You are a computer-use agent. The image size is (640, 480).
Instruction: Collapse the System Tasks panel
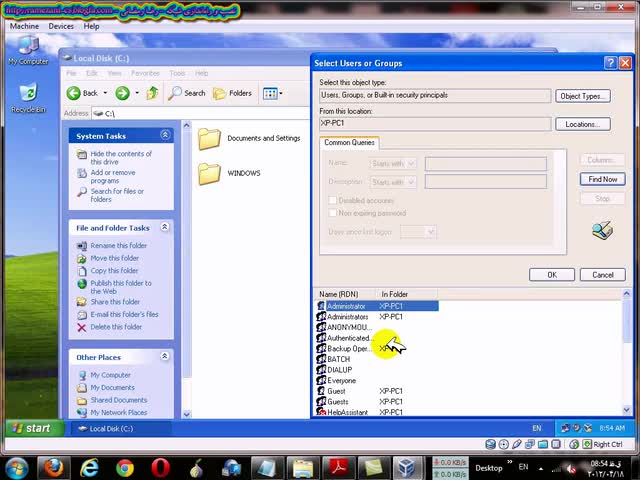[x=165, y=135]
